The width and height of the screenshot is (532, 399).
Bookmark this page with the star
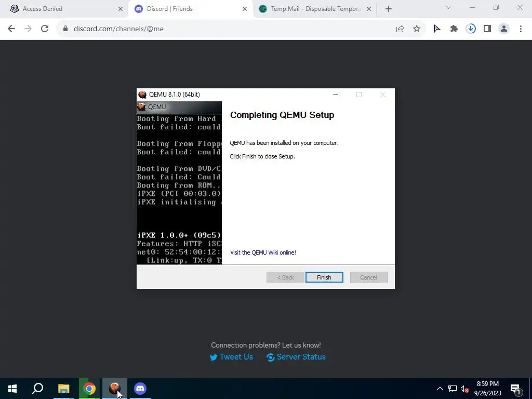pos(417,29)
